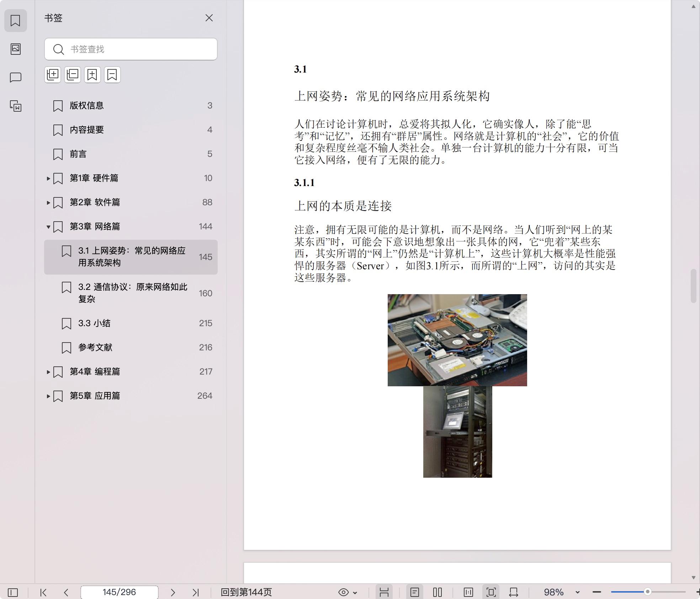The width and height of the screenshot is (700, 599).
Task: Collapse all bookmarks button
Action: 73,75
